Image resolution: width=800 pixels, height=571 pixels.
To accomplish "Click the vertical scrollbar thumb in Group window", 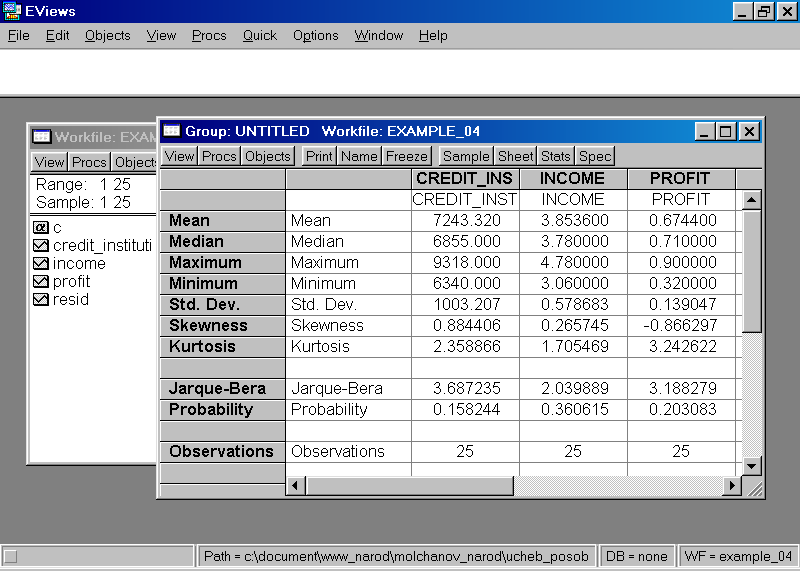I will tap(752, 270).
